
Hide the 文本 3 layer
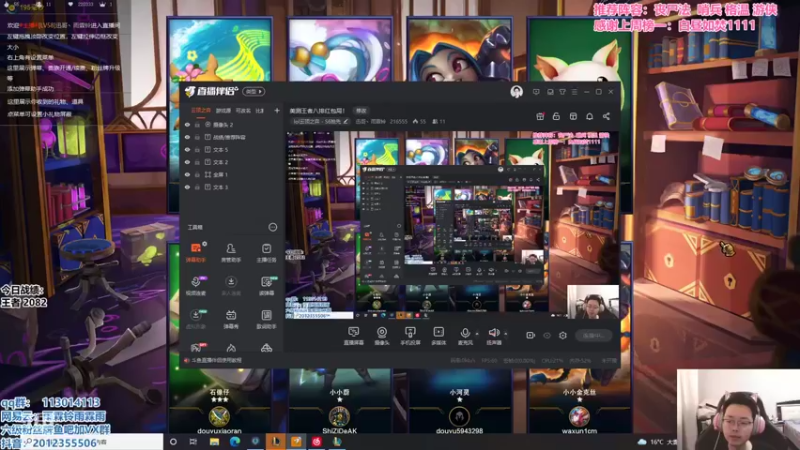tap(187, 187)
